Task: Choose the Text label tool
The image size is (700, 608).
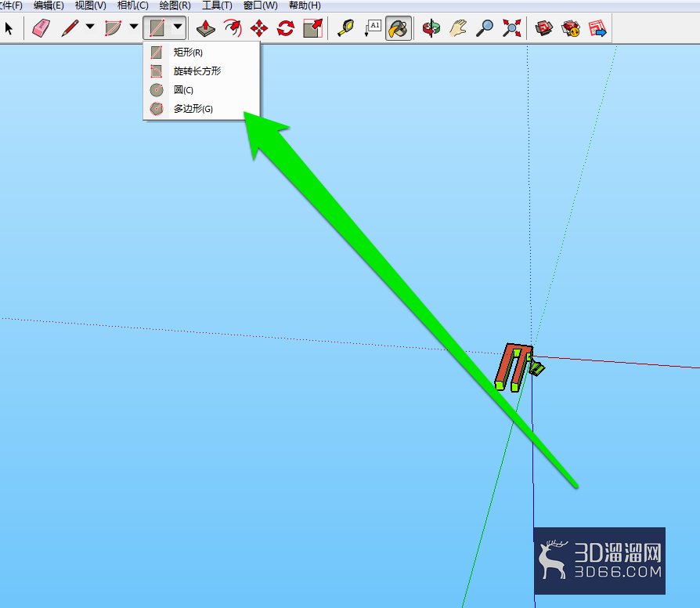Action: (x=373, y=28)
